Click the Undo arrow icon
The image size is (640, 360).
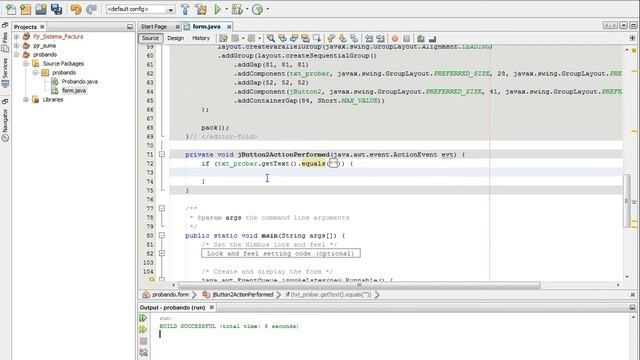tap(76, 9)
